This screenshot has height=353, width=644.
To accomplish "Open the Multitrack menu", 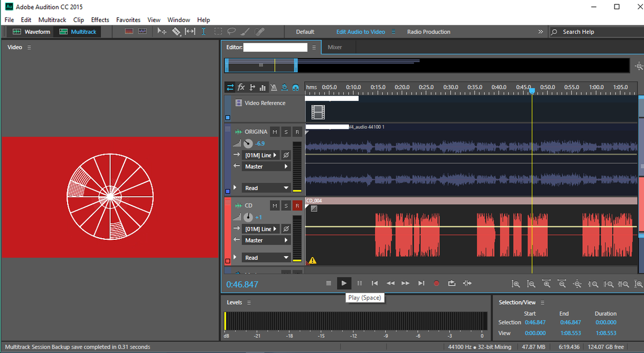I will click(52, 20).
